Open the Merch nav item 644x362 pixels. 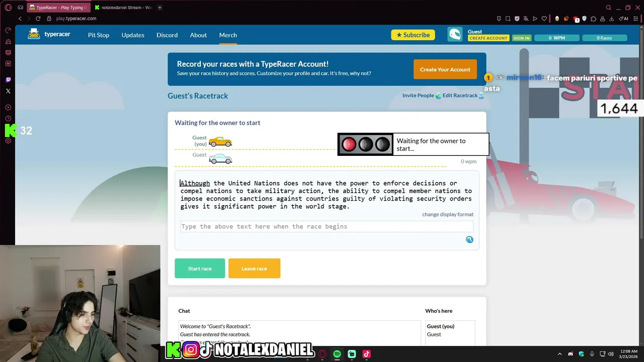click(x=228, y=35)
